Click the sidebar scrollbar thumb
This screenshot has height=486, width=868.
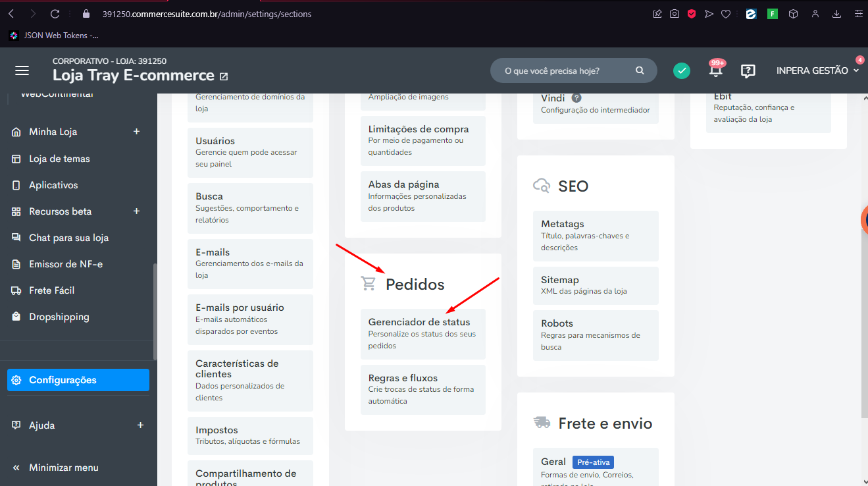pyautogui.click(x=155, y=311)
